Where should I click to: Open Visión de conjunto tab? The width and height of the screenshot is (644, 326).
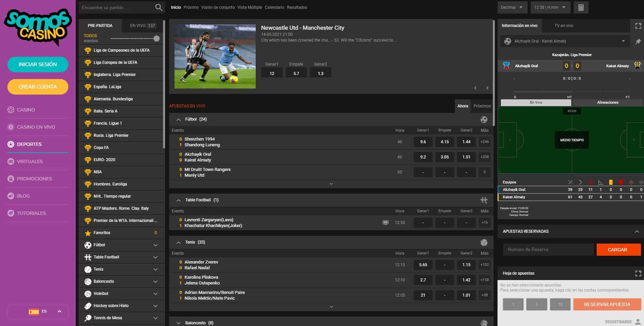(x=218, y=7)
